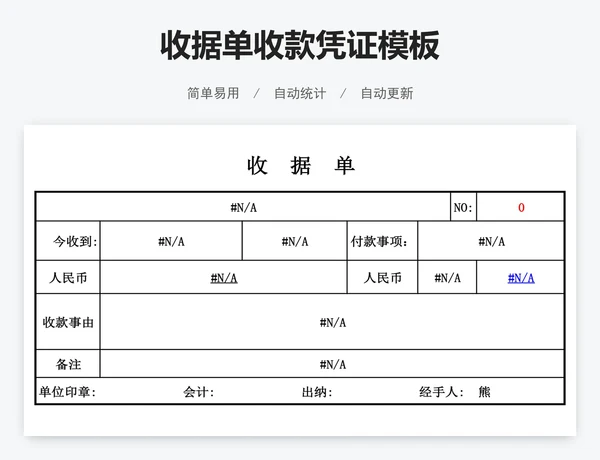Click the blue #N/A hyperlink cell
Screen dimensions: 600x460
click(520, 277)
